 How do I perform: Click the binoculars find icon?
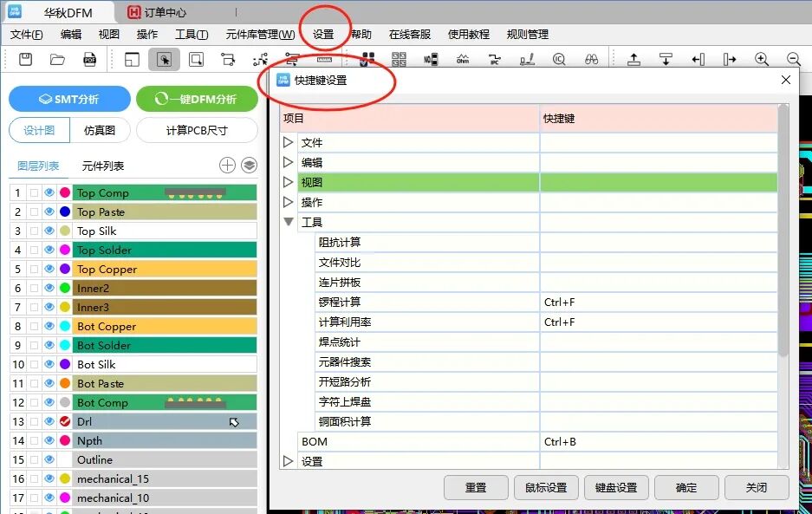coord(591,60)
